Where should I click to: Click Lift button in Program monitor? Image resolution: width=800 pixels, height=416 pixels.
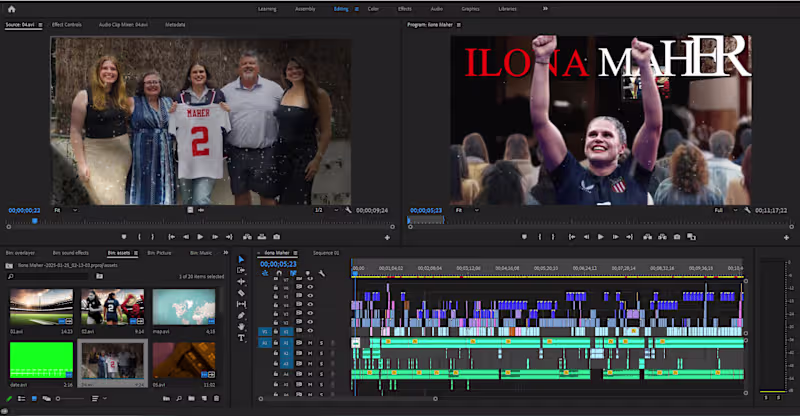coord(647,237)
